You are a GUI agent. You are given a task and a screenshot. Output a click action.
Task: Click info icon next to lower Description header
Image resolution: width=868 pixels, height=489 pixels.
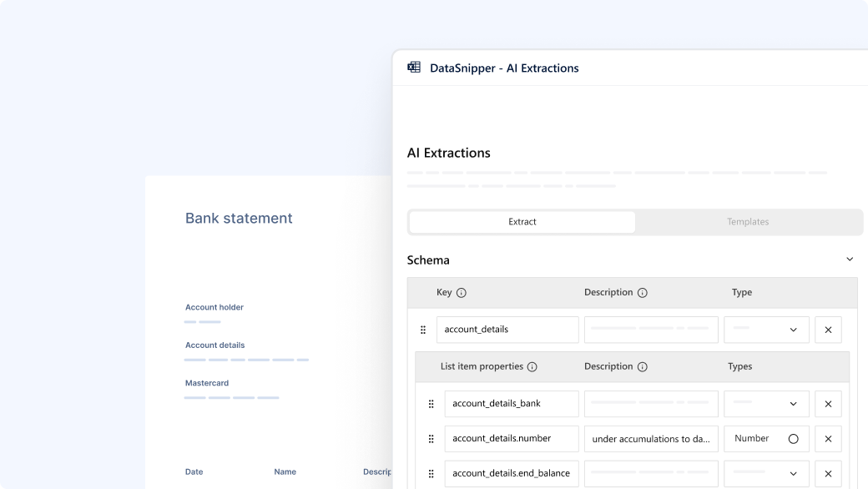643,366
